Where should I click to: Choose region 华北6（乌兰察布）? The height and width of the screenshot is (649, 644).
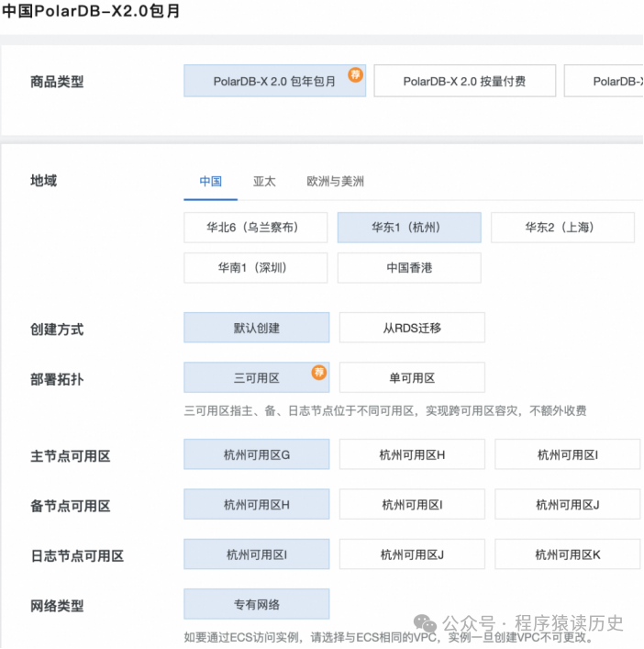tap(256, 228)
